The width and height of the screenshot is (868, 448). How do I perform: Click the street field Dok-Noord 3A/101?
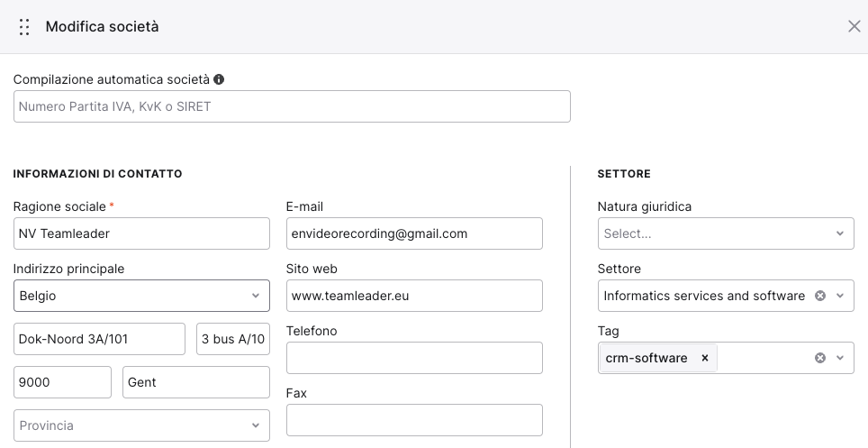coord(99,339)
